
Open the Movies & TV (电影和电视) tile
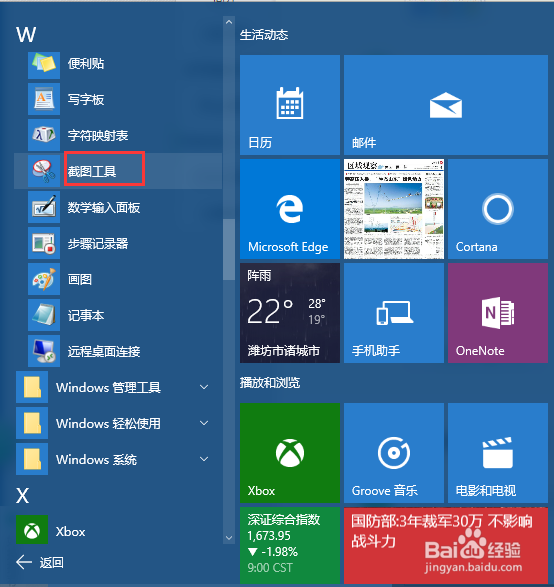point(498,453)
